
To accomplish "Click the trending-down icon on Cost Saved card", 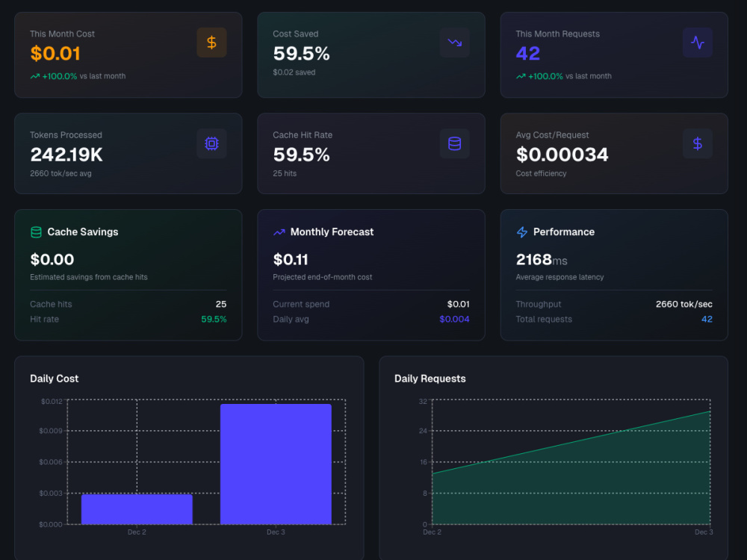I will click(x=454, y=43).
